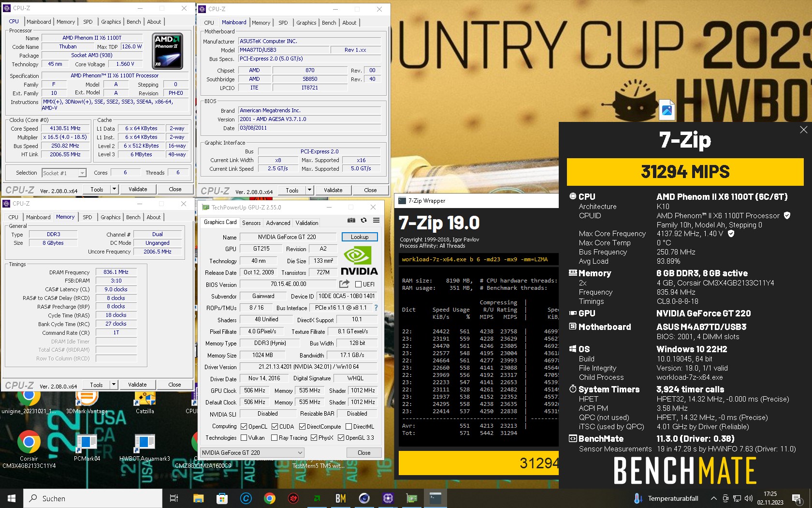The height and width of the screenshot is (508, 812).
Task: Switch to Graphics tab in the Memory CPU-Z window
Action: tap(111, 217)
